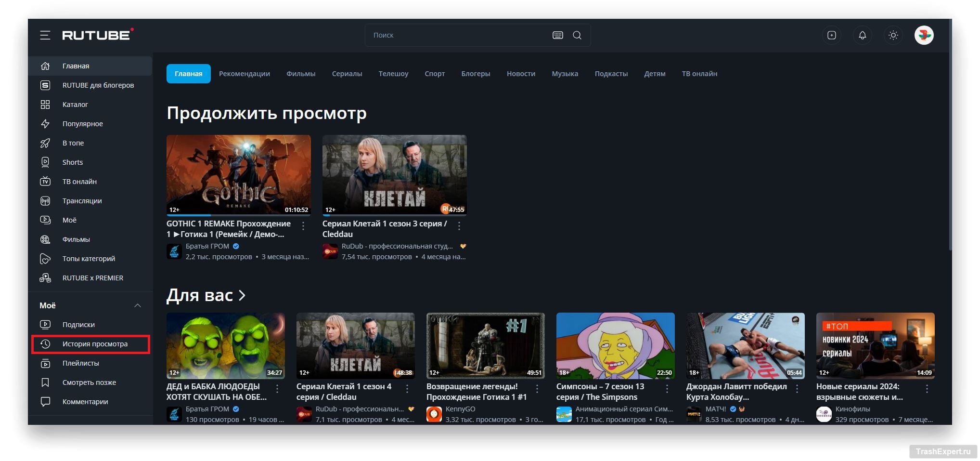
Task: Open the Клетай 1 сезон 3 серия thumbnail
Action: [x=394, y=175]
